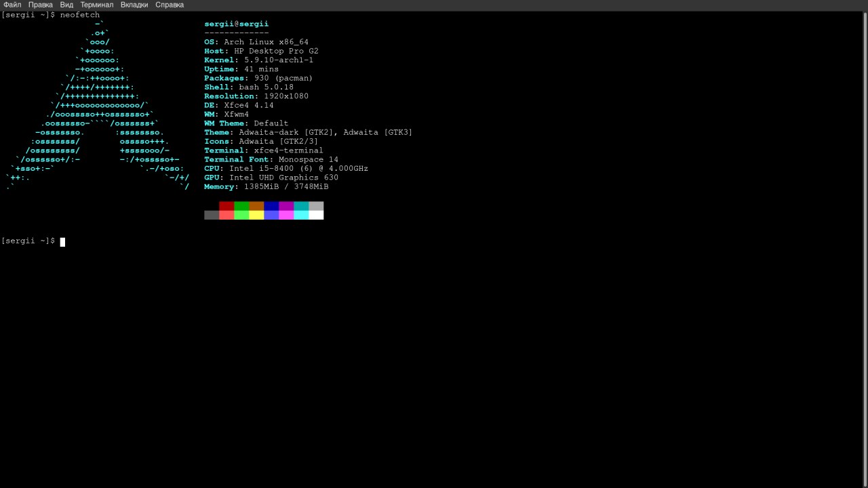Click the brown-orange color block
The width and height of the screenshot is (868, 488).
click(256, 206)
